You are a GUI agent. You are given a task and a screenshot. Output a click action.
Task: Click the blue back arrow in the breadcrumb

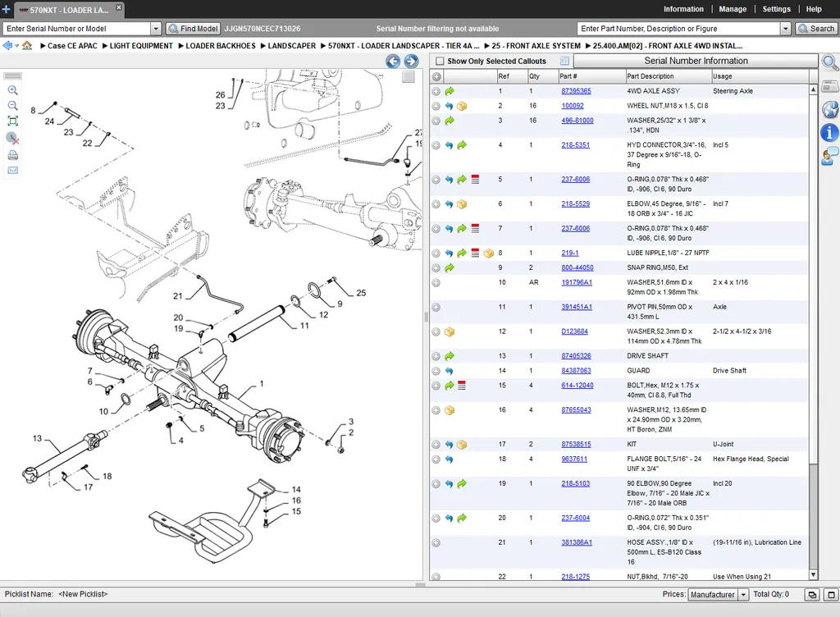7,45
